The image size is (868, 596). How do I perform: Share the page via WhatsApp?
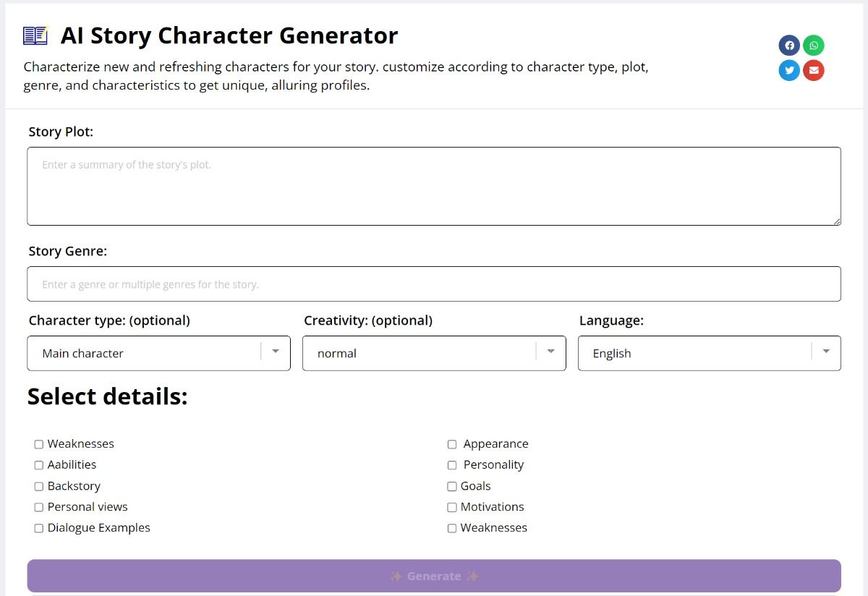pyautogui.click(x=814, y=45)
